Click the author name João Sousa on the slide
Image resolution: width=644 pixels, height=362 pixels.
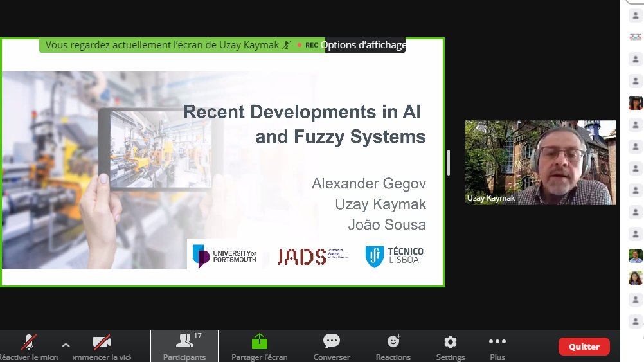coord(387,224)
